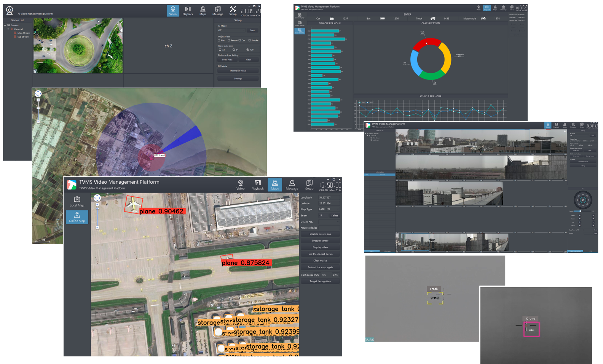Open Maps in AI video platform window

[x=203, y=11]
